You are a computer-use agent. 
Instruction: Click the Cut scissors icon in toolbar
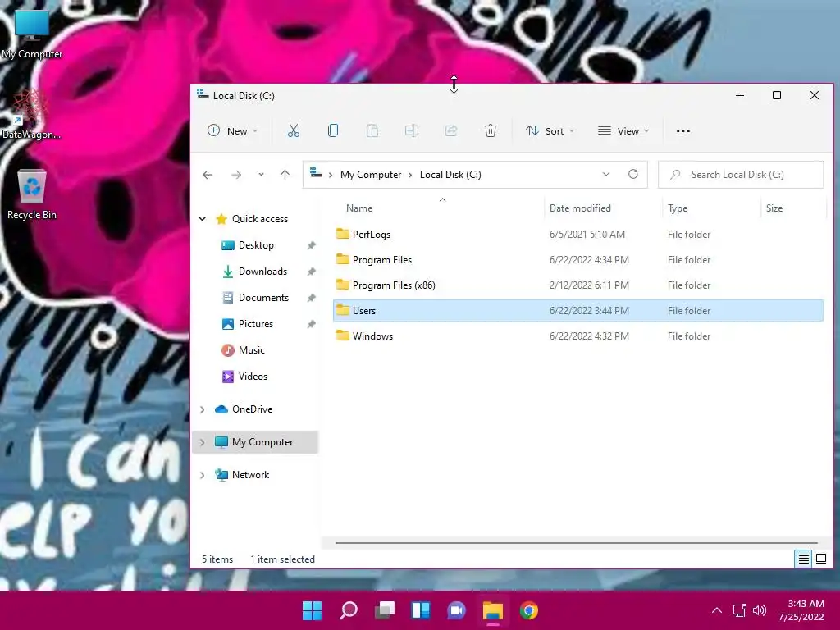coord(294,130)
